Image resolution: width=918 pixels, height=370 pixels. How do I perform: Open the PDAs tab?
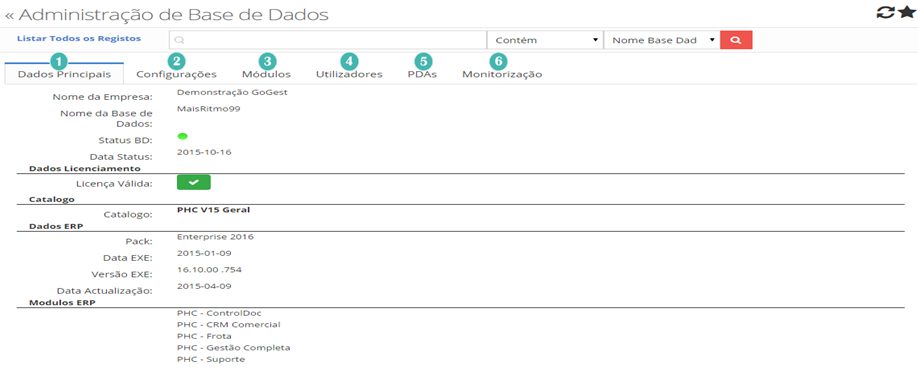(x=422, y=74)
